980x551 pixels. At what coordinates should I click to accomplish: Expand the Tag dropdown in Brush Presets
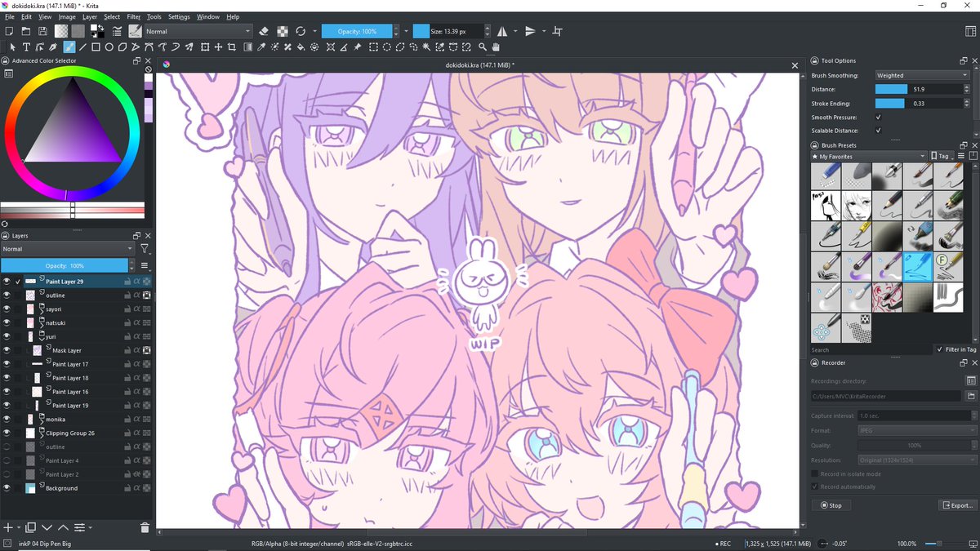click(x=941, y=155)
